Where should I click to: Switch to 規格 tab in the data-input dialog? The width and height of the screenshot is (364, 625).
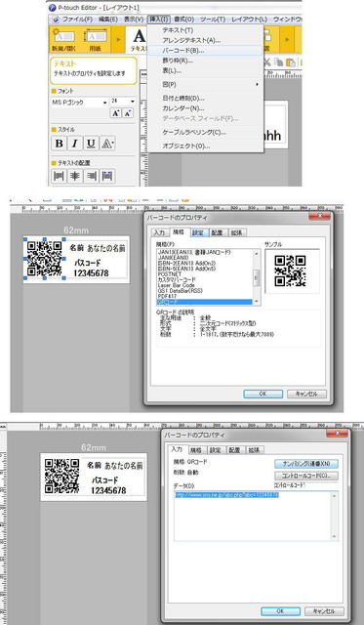[x=195, y=450]
